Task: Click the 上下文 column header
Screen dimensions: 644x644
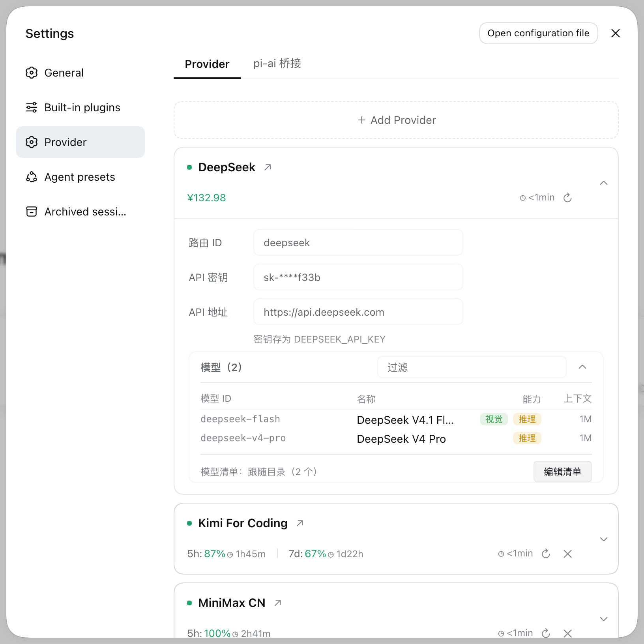Action: pos(578,399)
